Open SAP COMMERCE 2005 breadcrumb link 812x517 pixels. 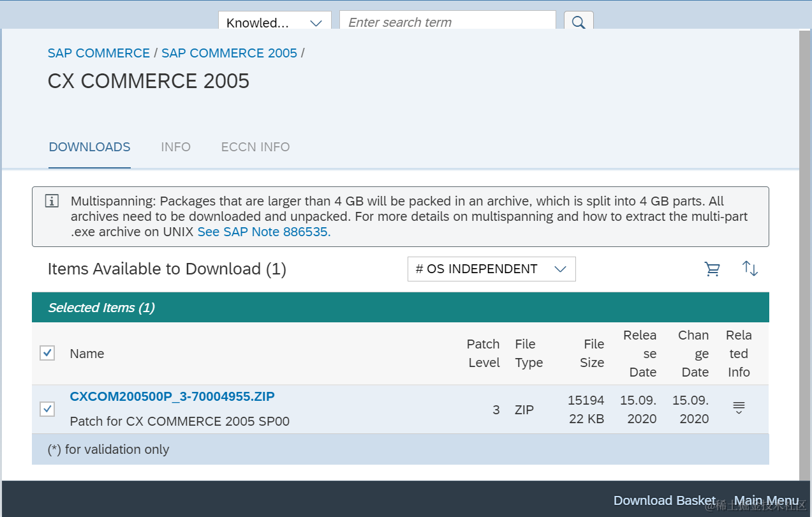coord(229,53)
